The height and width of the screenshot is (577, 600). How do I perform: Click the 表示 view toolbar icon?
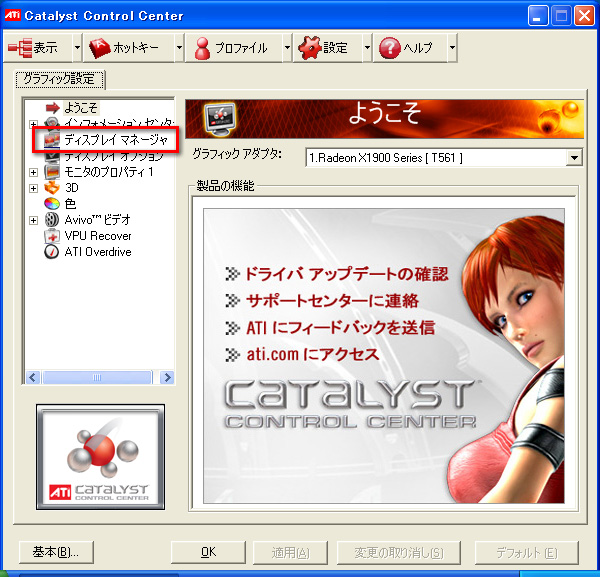point(20,48)
